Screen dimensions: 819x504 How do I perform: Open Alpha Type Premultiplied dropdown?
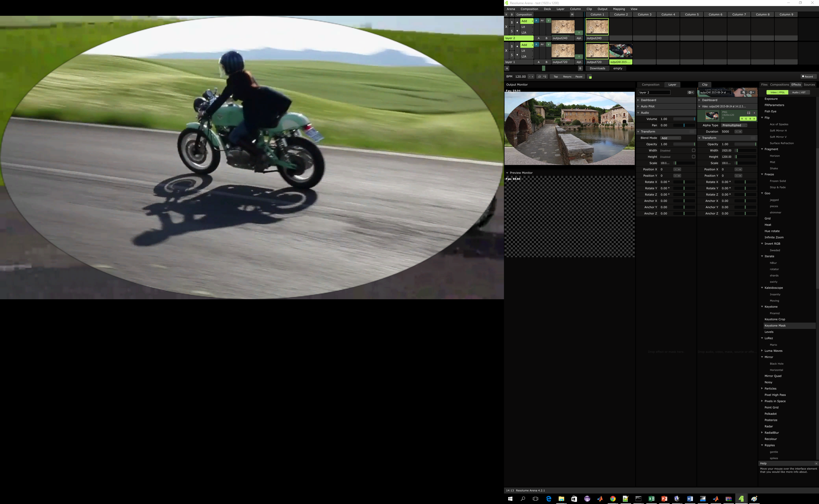(x=734, y=125)
